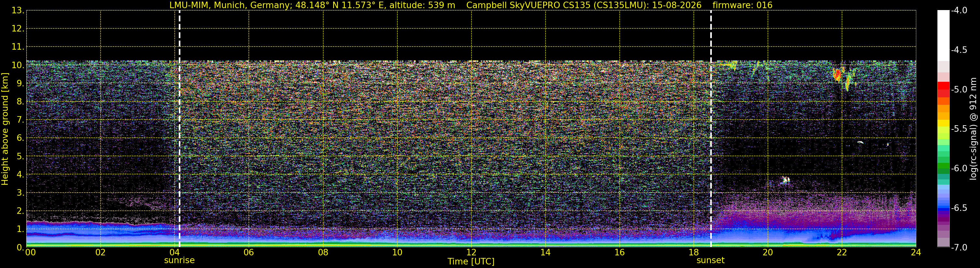The image size is (980, 268).
Task: Click the time tick label 10
Action: point(397,252)
